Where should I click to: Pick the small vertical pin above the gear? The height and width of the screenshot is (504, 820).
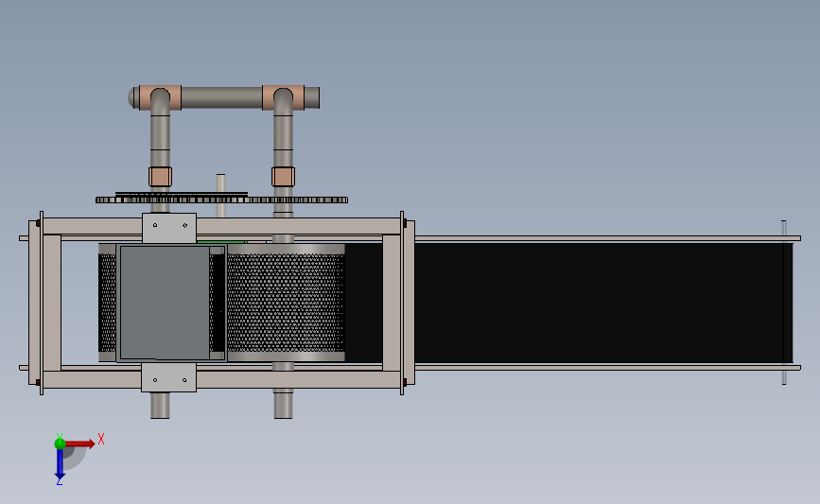220,195
